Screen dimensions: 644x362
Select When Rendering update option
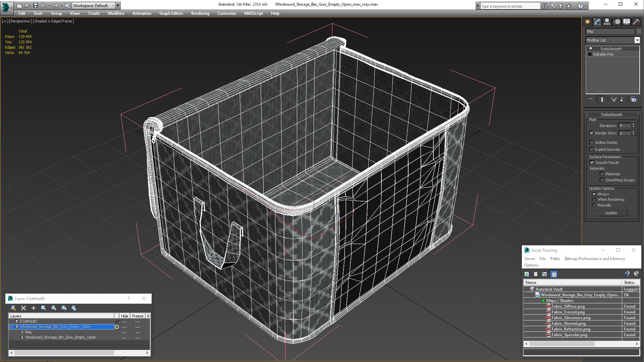tap(594, 199)
